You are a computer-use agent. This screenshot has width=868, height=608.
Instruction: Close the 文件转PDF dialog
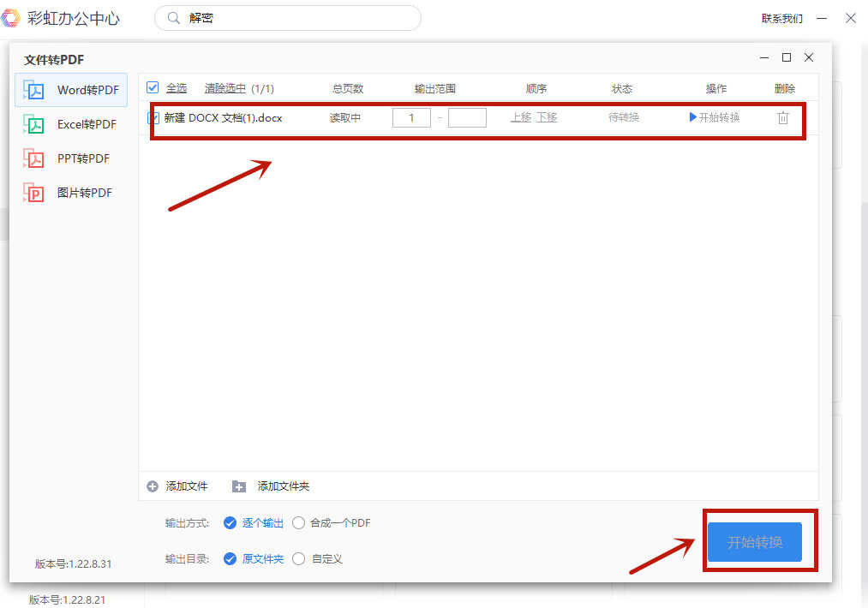[809, 57]
